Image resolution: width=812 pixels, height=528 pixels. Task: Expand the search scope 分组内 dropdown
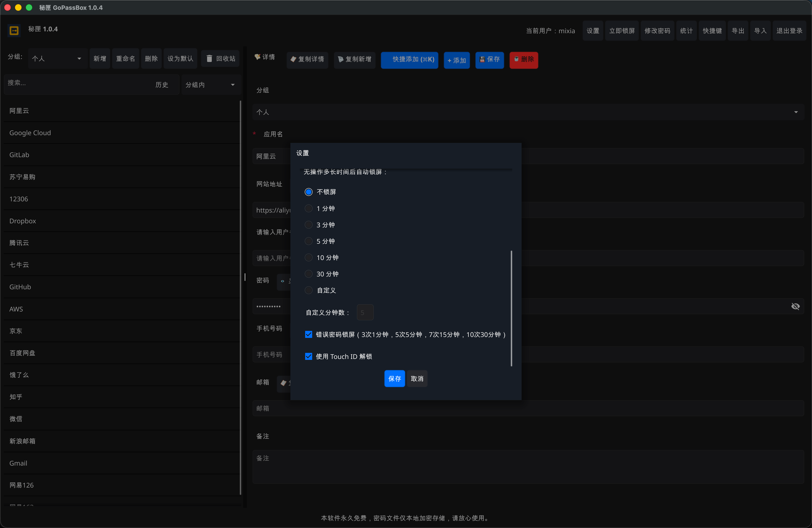[x=210, y=85]
